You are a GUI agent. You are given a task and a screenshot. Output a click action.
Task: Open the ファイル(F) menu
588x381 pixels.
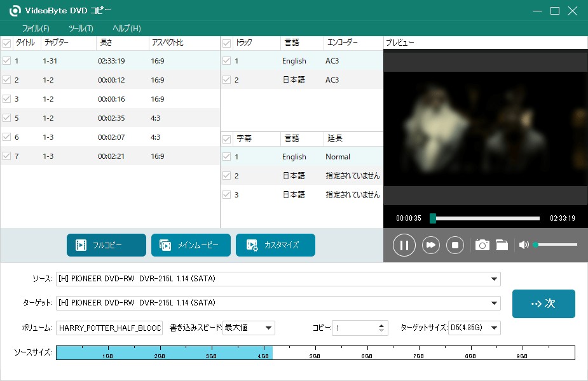[36, 29]
